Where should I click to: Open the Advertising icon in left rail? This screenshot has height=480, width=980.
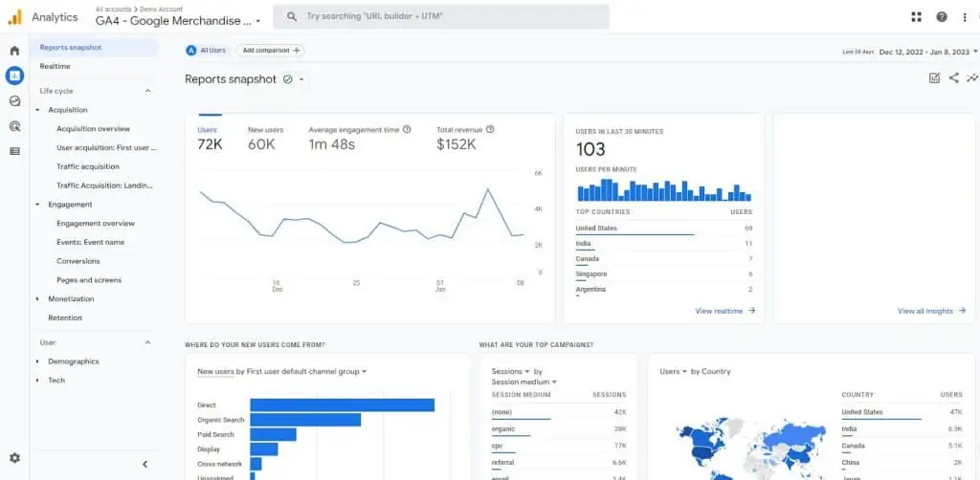14,125
